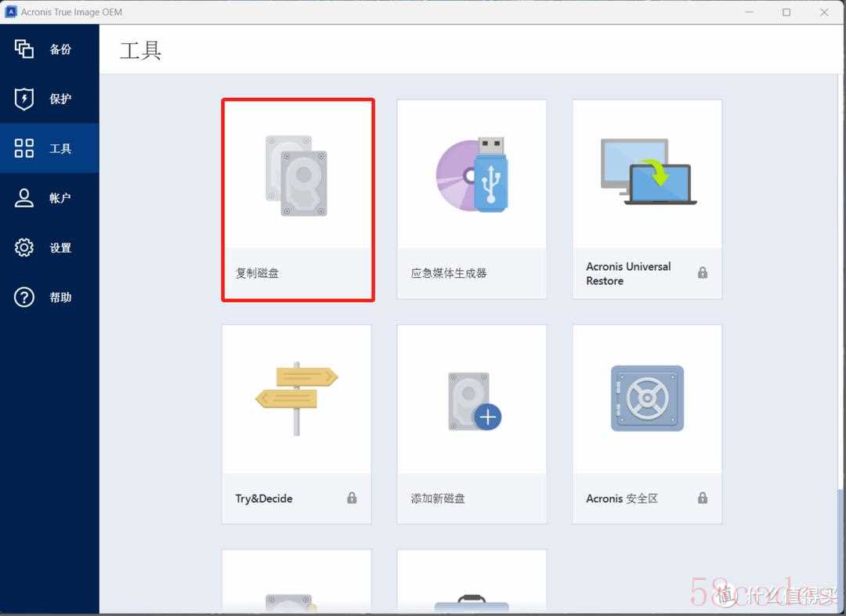Click the lock icon on Try&Decide

pyautogui.click(x=352, y=498)
